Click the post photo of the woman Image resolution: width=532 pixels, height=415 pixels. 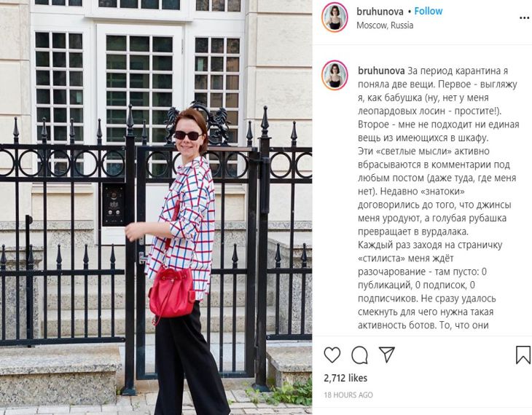pyautogui.click(x=156, y=207)
